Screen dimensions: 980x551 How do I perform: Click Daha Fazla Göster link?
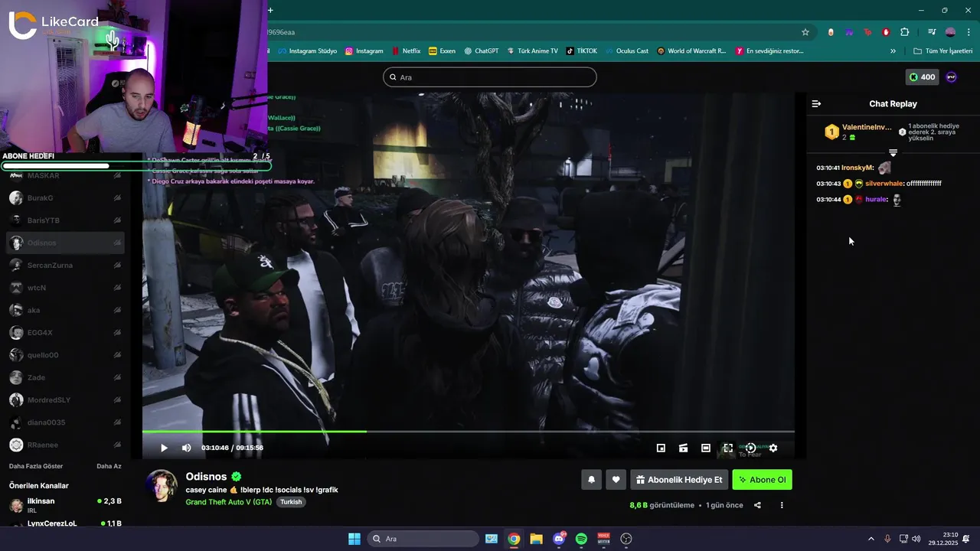[36, 466]
